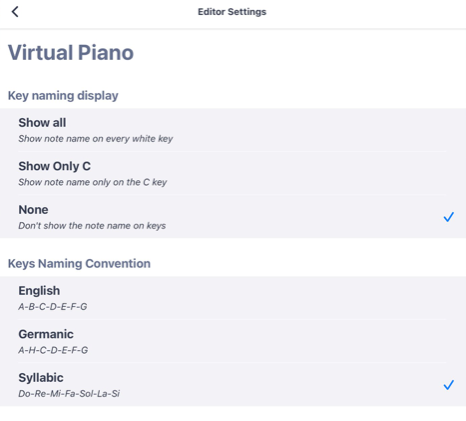Viewport: 466px width, 421px height.
Task: Tap the A-B-C-D-E-F-G description
Action: coord(53,307)
